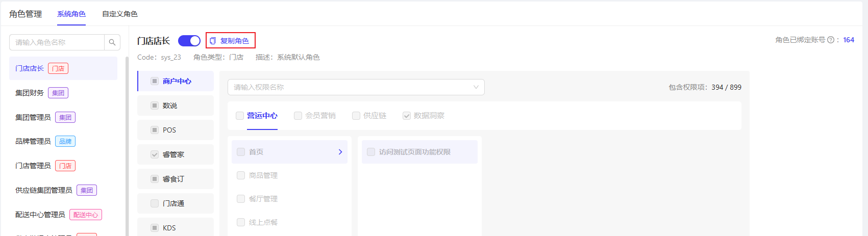Click the copy icon next to 复制角色
Image resolution: width=868 pixels, height=236 pixels.
point(213,41)
